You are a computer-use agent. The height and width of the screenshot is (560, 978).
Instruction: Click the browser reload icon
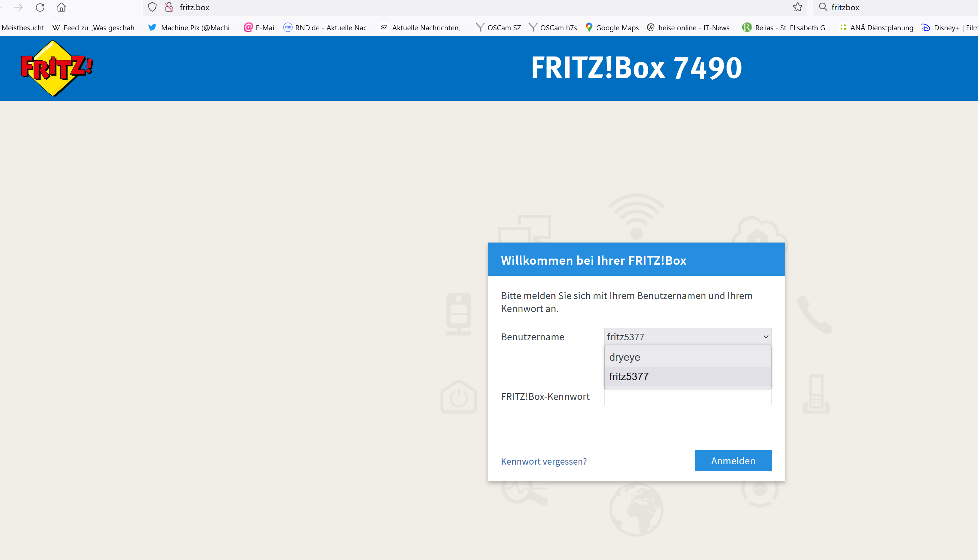coord(40,7)
